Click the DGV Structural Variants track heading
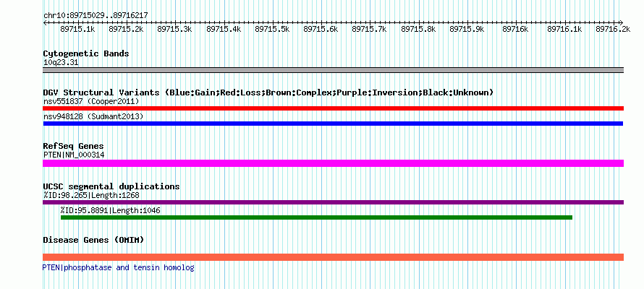644x289 pixels. point(268,92)
